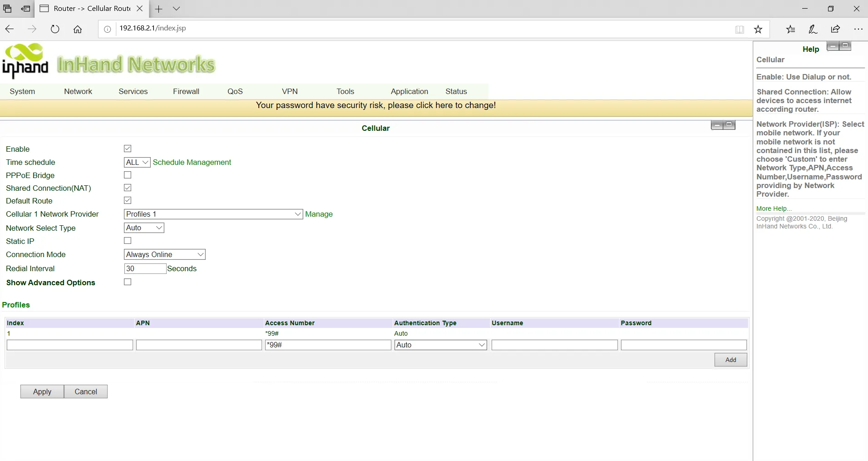The image size is (868, 461).
Task: Share this page icon
Action: click(x=835, y=29)
